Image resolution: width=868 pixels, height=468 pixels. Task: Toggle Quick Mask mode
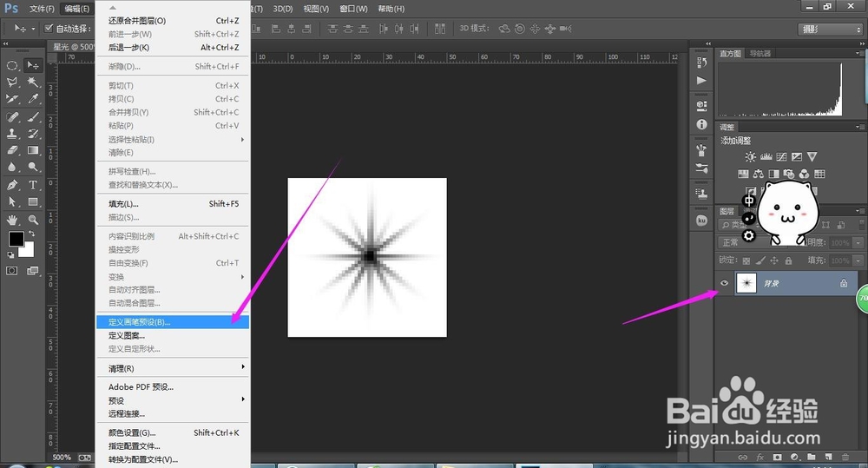coord(12,271)
